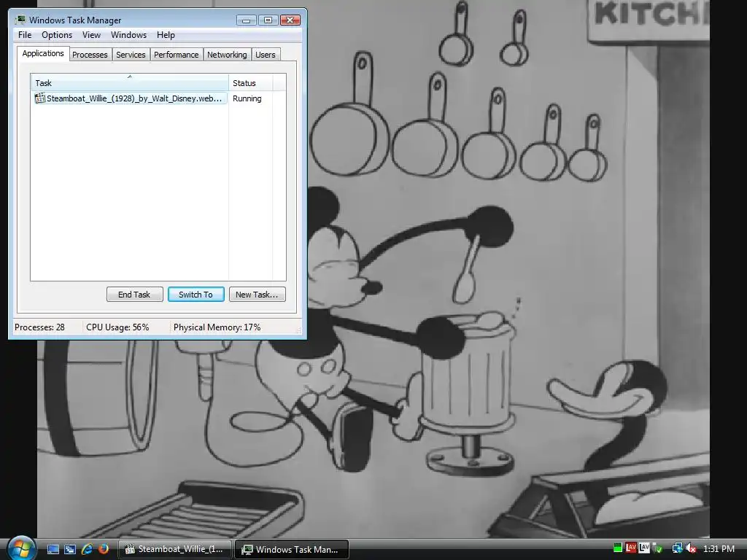Switch to the Users tab

coord(266,55)
